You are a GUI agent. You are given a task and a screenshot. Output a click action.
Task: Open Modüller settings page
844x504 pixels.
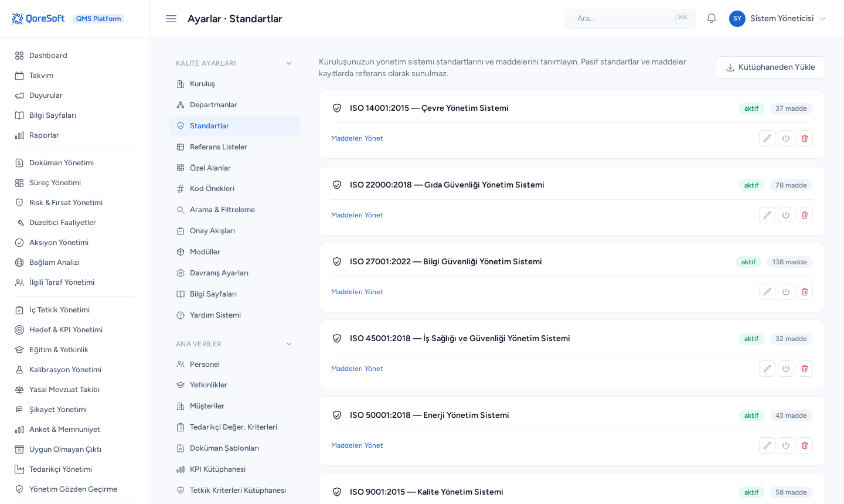pyautogui.click(x=234, y=252)
